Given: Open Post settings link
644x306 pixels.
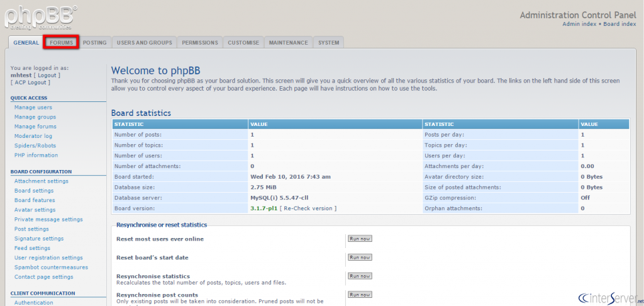Looking at the screenshot, I should [31, 229].
